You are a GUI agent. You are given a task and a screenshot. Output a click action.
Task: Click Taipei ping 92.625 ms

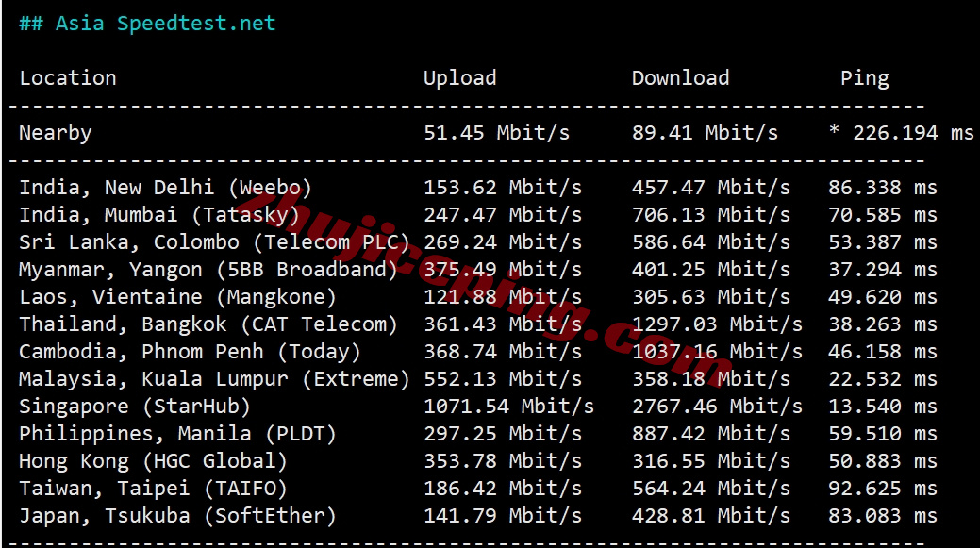click(x=883, y=489)
